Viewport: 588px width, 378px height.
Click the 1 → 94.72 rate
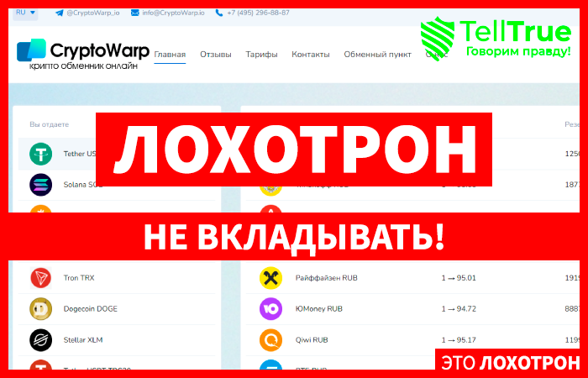click(459, 309)
